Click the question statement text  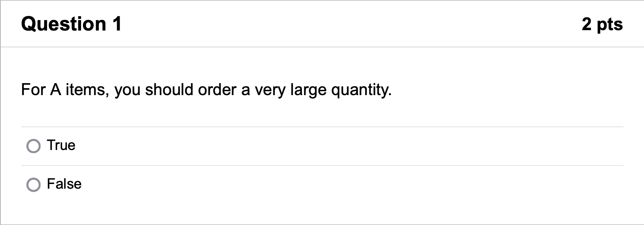207,90
